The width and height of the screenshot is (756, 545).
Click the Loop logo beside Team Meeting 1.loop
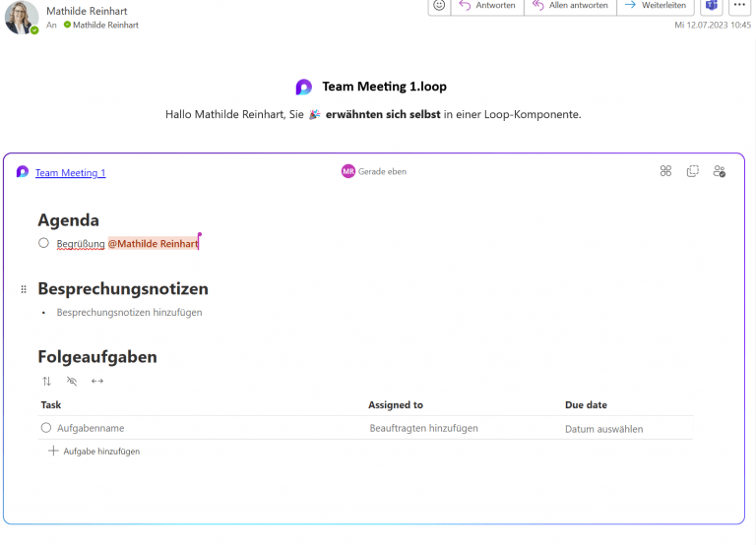(304, 88)
